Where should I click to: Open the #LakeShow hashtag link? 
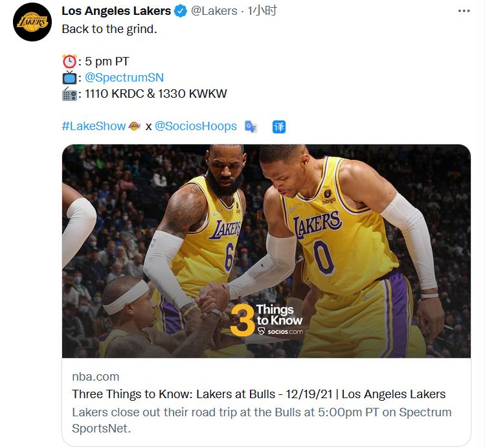click(94, 126)
